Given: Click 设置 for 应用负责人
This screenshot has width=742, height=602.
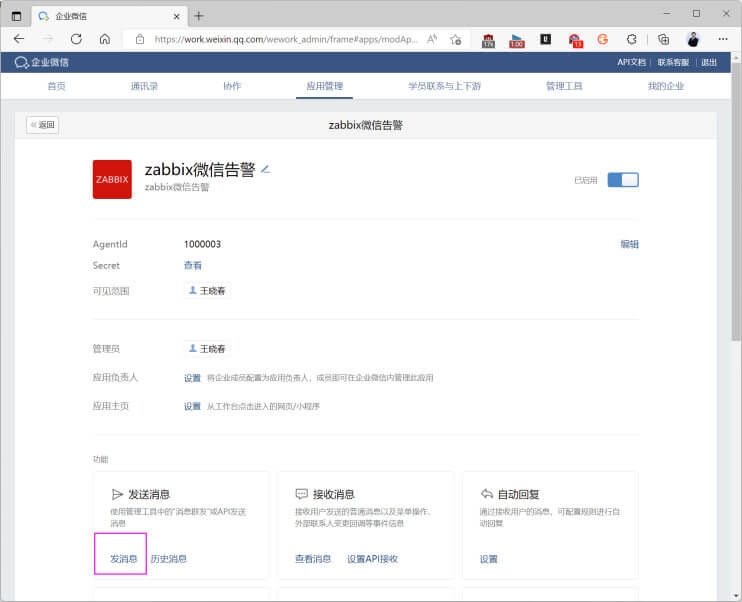Looking at the screenshot, I should 192,378.
